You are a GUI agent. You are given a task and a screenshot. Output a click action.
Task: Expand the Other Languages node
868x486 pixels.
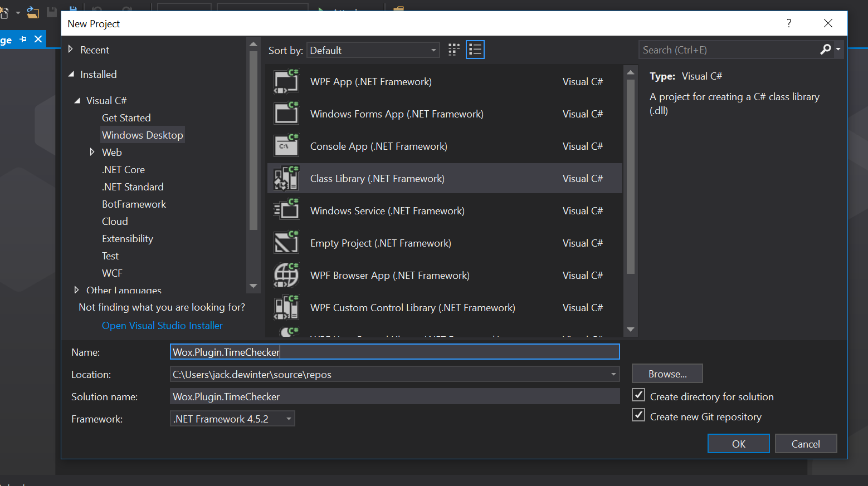(x=77, y=289)
